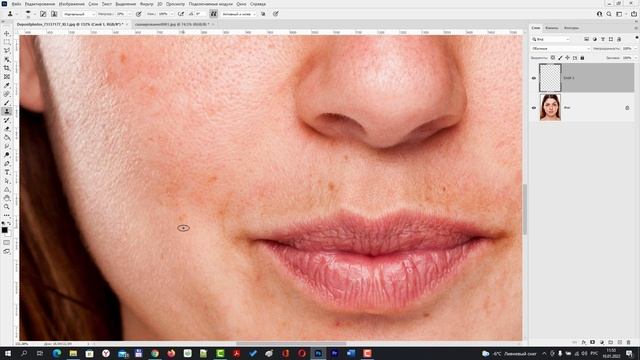
Task: Open the layer opacity dropdown arrow
Action: click(636, 49)
